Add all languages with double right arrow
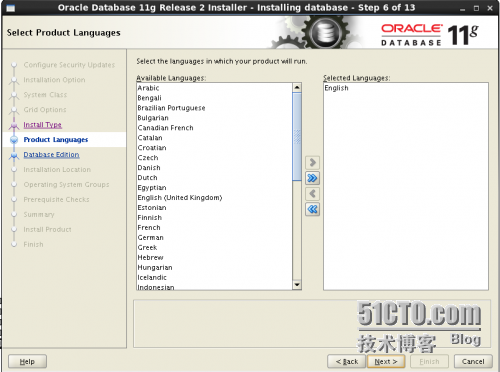 pyautogui.click(x=312, y=178)
